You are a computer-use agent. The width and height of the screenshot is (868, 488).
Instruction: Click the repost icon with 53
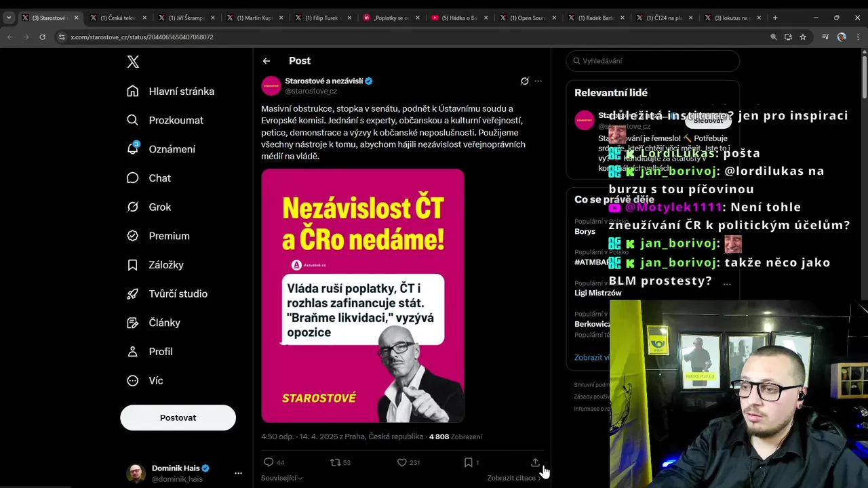coord(335,462)
